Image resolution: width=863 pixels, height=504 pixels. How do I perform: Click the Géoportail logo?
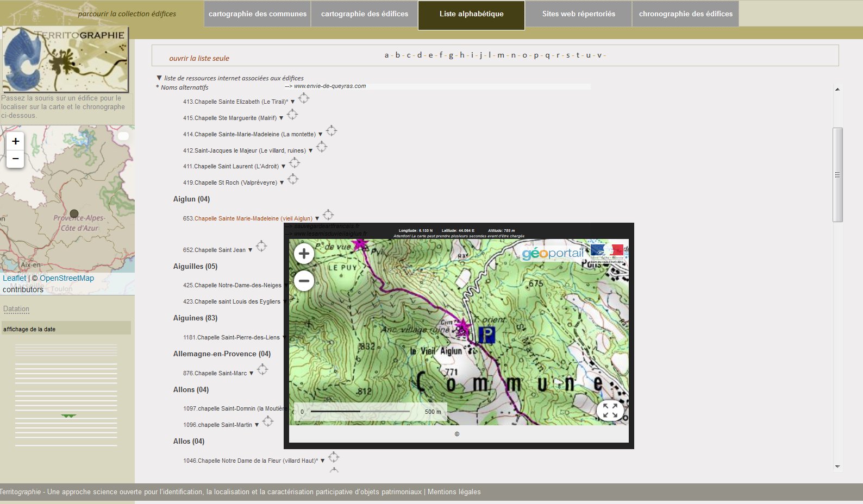click(x=553, y=254)
